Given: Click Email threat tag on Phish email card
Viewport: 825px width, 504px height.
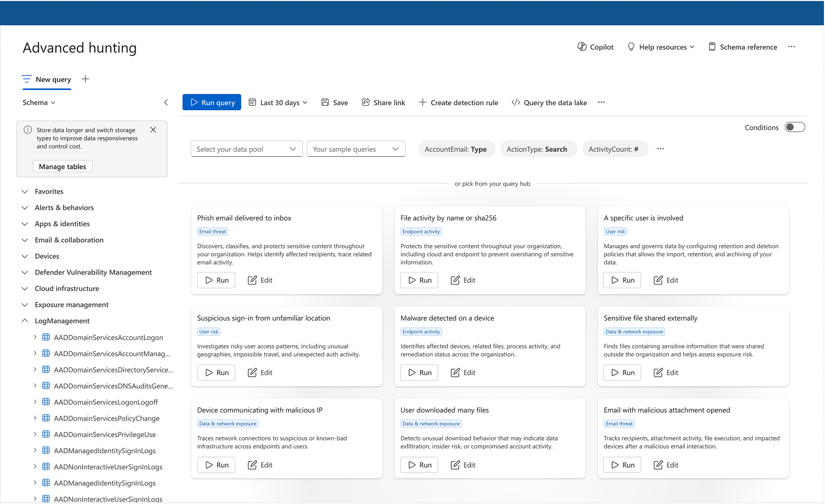Looking at the screenshot, I should click(x=212, y=232).
